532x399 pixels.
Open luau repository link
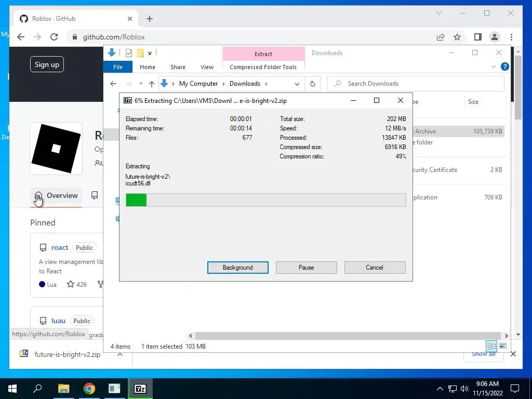coord(58,321)
